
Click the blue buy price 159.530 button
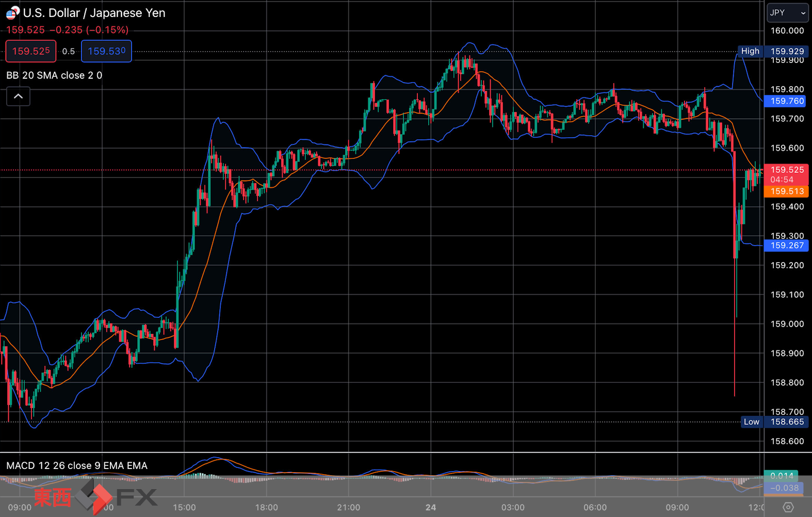tap(106, 51)
